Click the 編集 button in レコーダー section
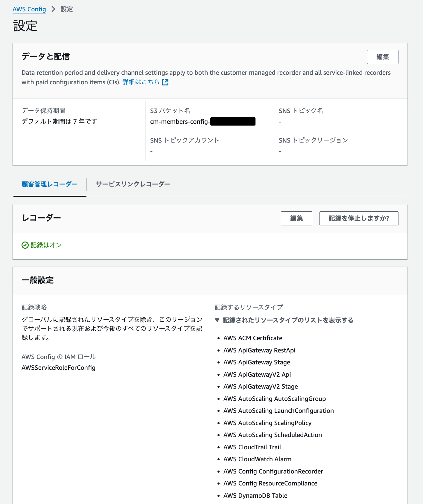Viewport: 423px width, 504px height. [296, 218]
